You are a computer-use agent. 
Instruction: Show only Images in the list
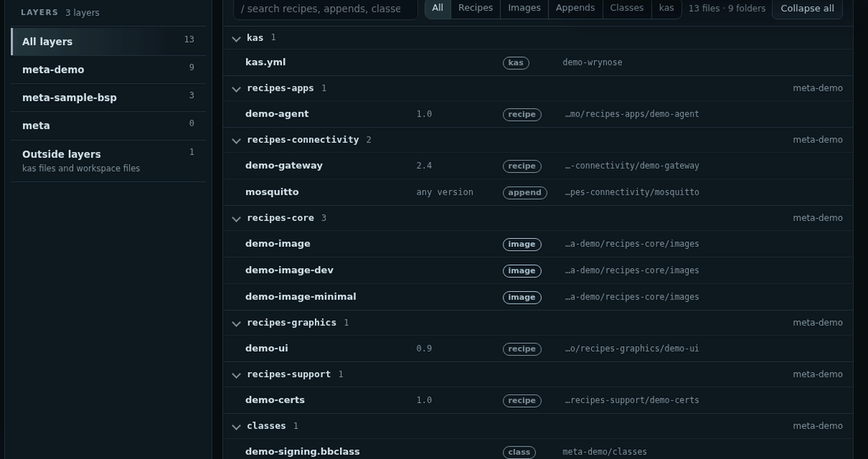pyautogui.click(x=524, y=9)
